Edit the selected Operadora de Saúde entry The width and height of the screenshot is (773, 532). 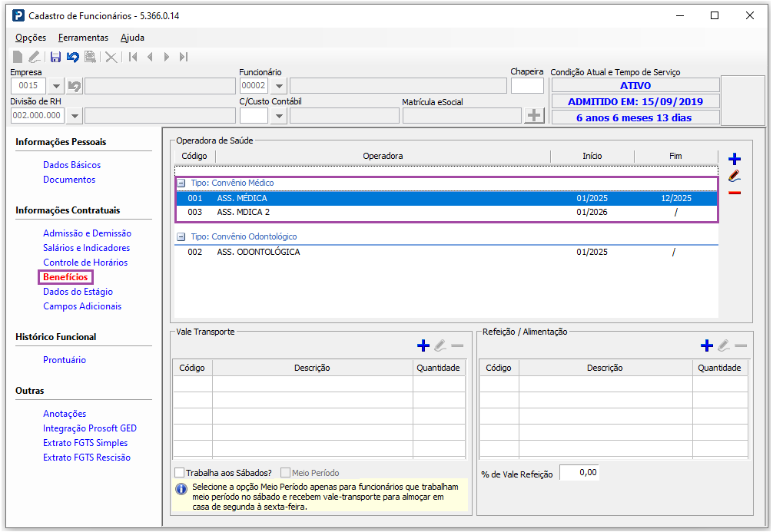(735, 176)
